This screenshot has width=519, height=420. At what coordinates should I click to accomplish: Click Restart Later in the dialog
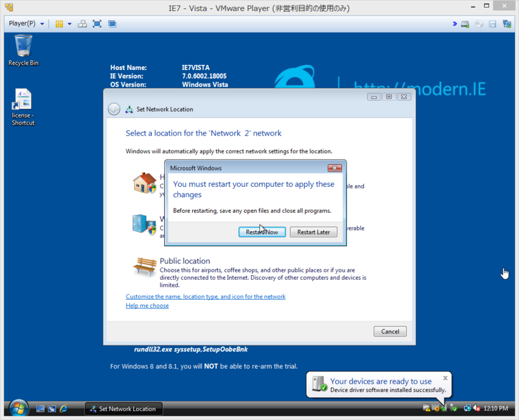click(313, 232)
